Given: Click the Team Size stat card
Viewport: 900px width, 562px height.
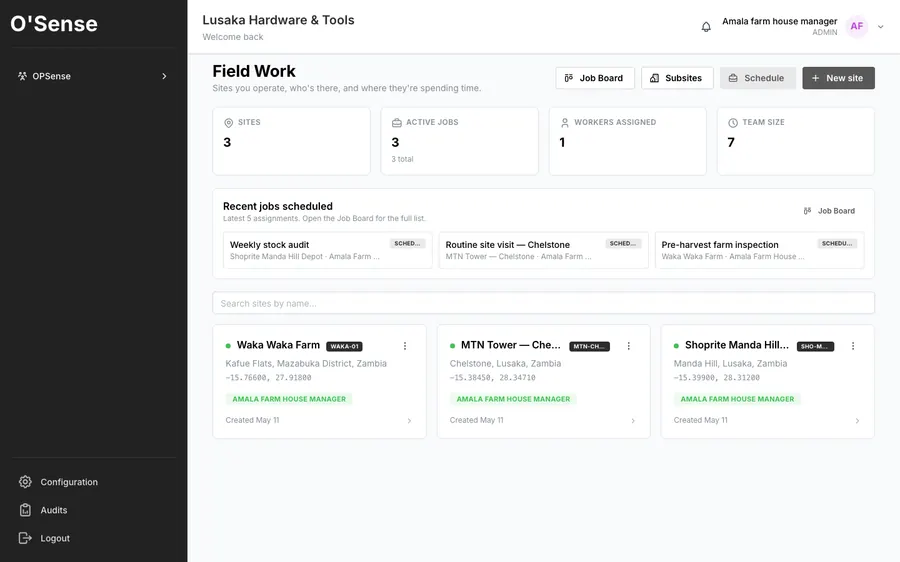Looking at the screenshot, I should tap(796, 141).
